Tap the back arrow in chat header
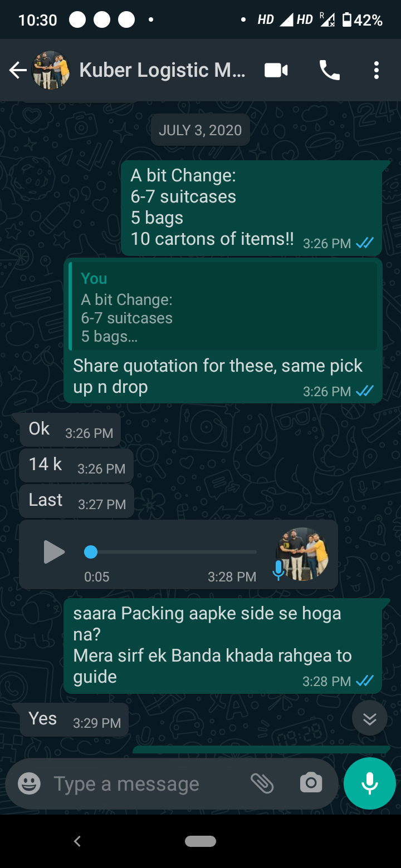401x868 pixels. click(18, 70)
